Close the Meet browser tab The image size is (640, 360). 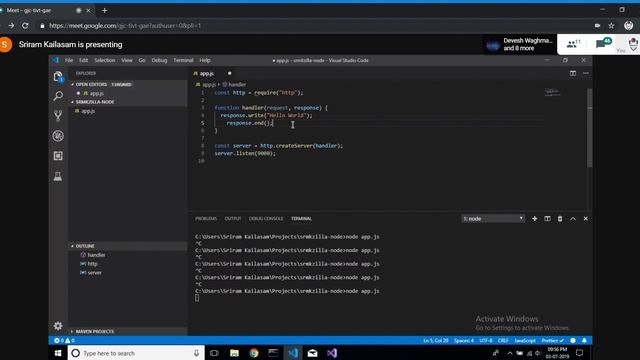click(x=88, y=11)
